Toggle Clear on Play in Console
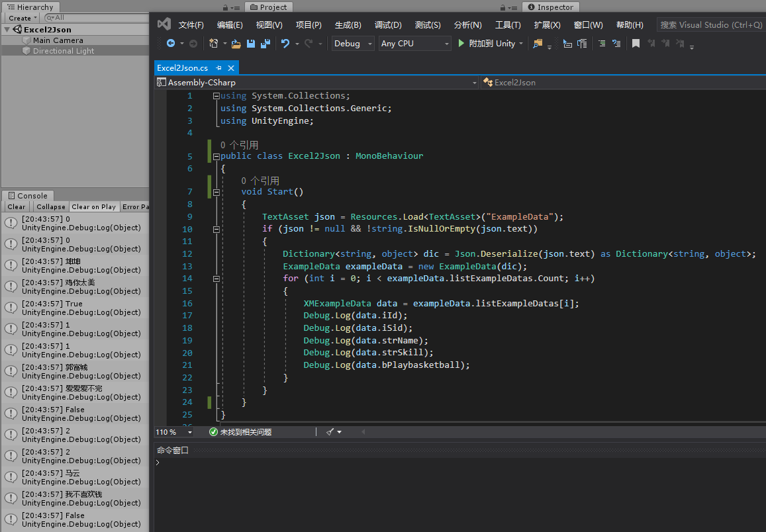Screen dimensions: 766x532 point(93,207)
